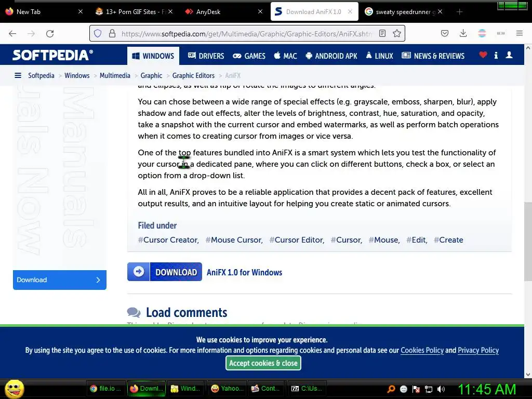
Task: Click the magnifier search tray icon
Action: pos(391,389)
